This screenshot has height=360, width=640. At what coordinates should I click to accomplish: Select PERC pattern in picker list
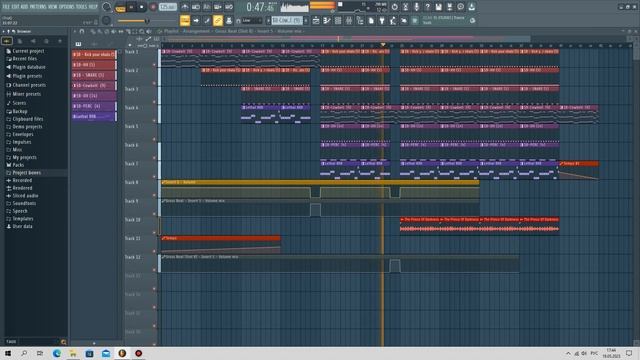(94, 106)
